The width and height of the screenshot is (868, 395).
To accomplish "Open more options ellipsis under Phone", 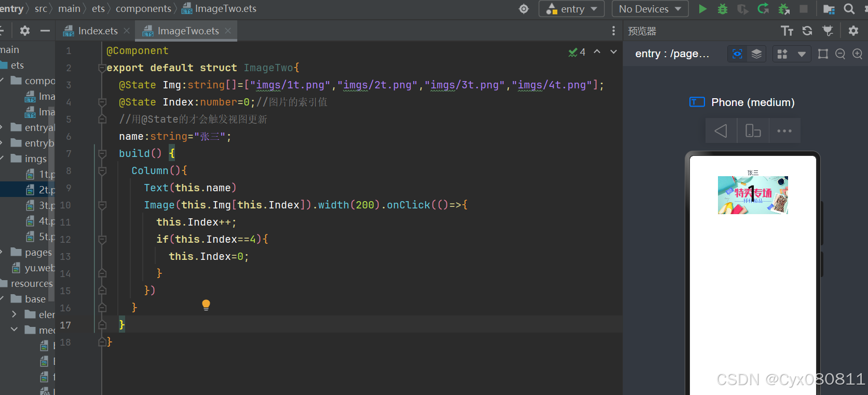I will pos(784,130).
